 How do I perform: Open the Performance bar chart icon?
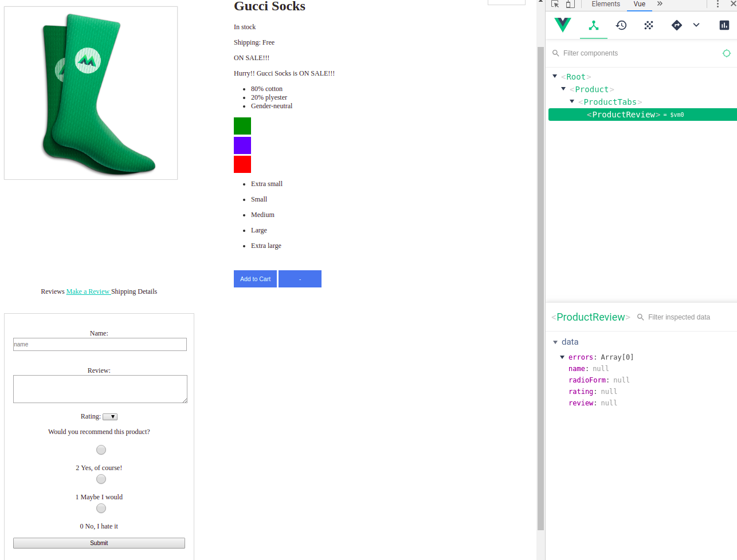click(724, 25)
